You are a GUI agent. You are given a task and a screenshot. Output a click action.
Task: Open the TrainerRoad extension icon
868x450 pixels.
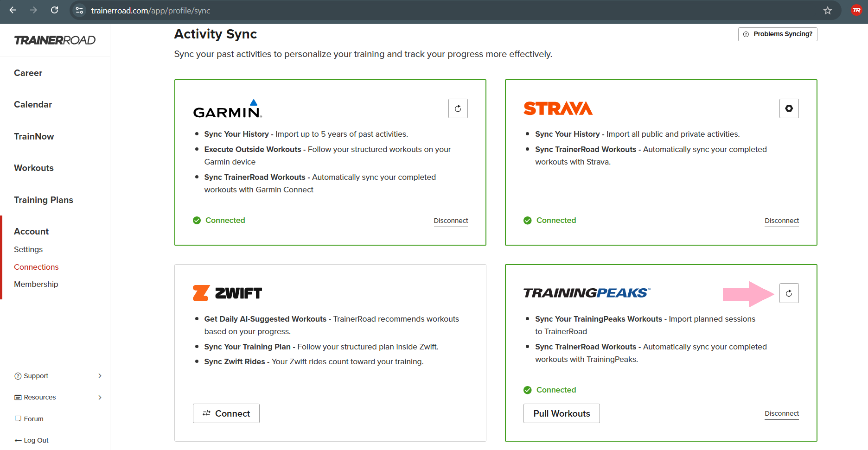click(856, 10)
